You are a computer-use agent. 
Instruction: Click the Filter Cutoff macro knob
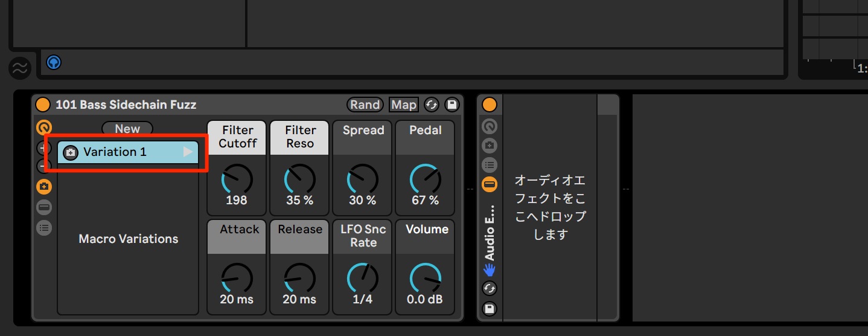coord(237,179)
